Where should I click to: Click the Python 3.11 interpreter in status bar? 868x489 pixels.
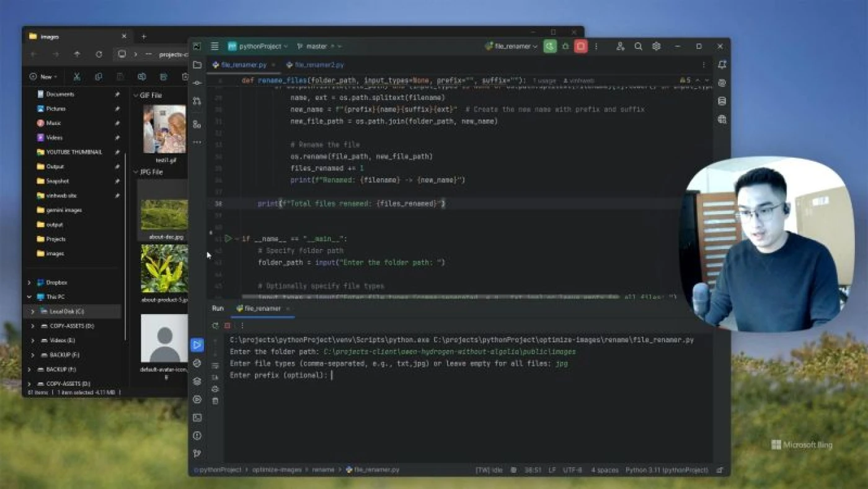[x=666, y=470]
